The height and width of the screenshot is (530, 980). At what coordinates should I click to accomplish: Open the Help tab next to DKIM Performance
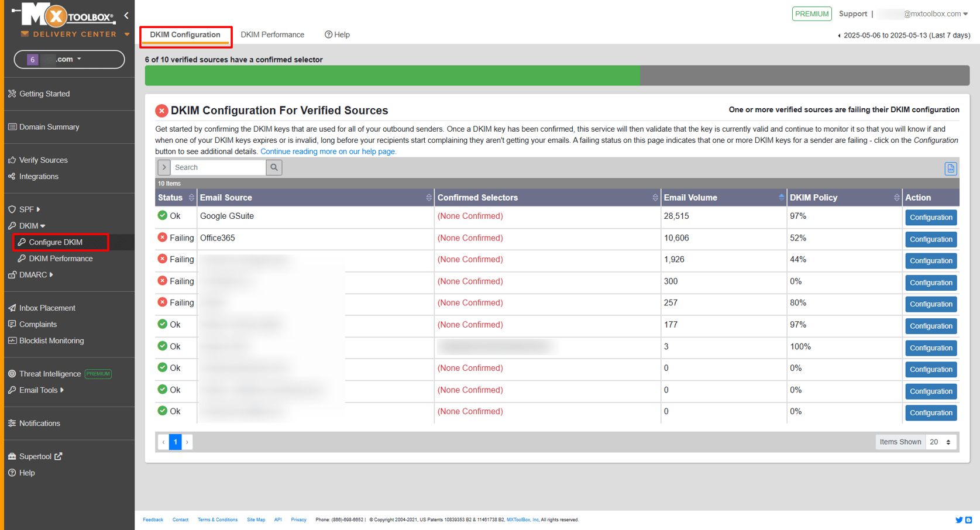pos(337,35)
